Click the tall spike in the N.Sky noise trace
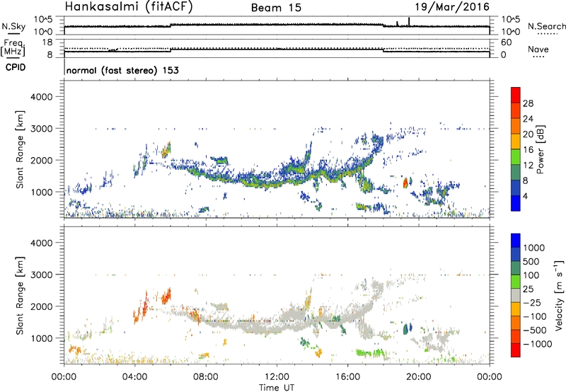Image resolution: width=566 pixels, height=392 pixels. (x=409, y=22)
